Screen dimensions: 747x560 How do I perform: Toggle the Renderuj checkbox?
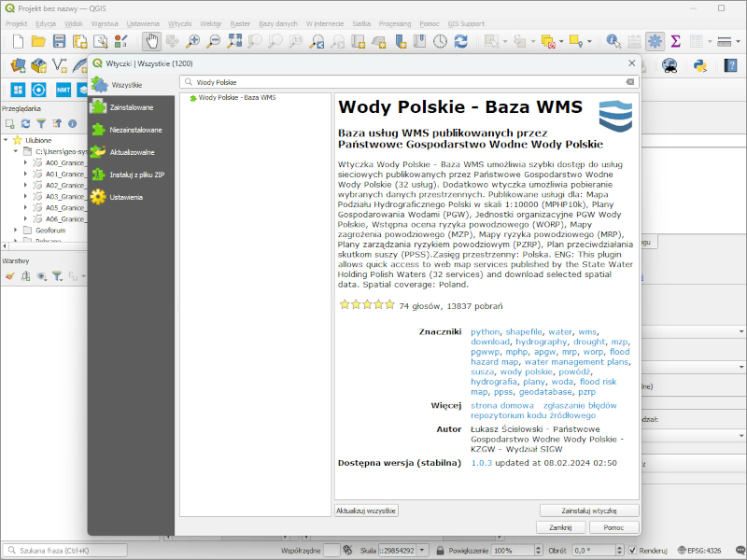633,551
